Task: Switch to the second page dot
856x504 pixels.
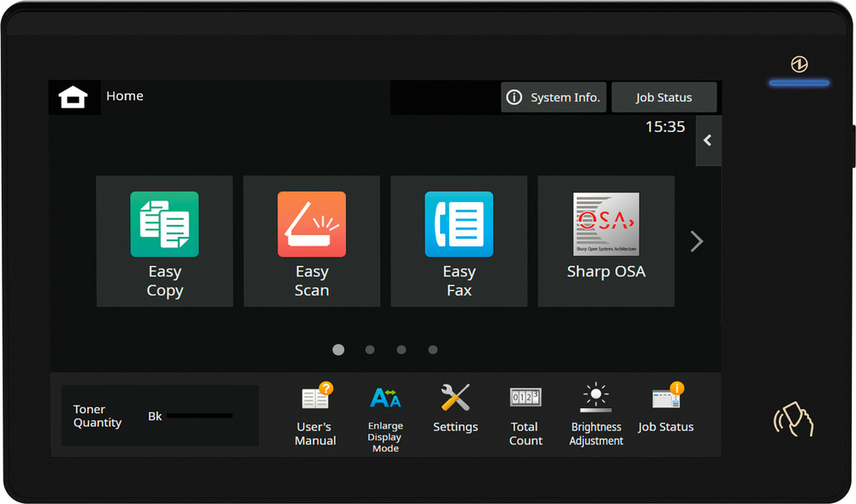Action: click(370, 349)
